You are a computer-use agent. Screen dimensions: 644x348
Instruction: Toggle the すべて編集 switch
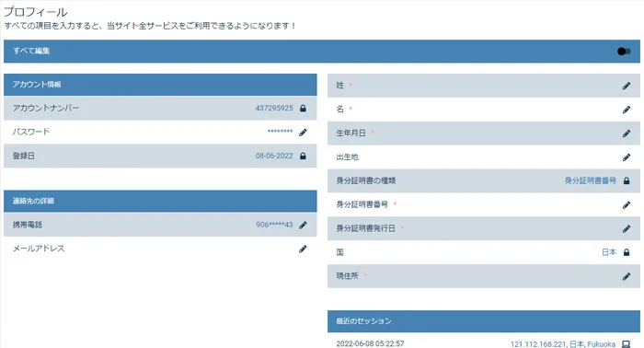pyautogui.click(x=624, y=52)
